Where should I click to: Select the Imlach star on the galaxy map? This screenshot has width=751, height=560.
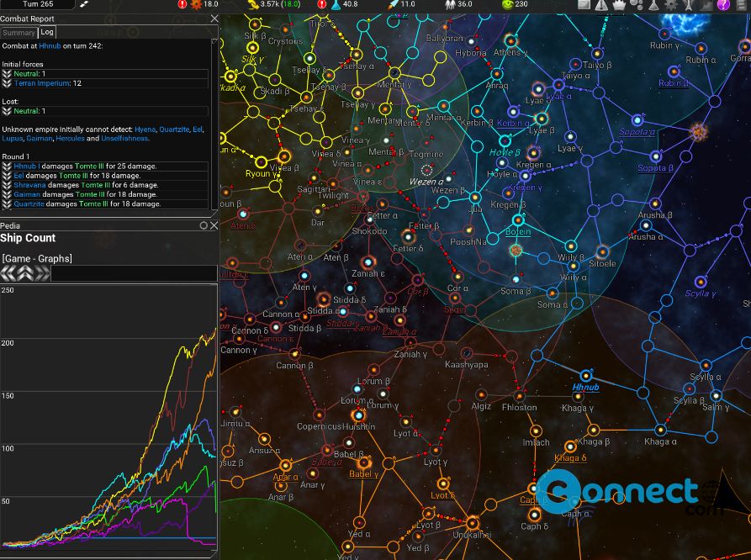[536, 431]
